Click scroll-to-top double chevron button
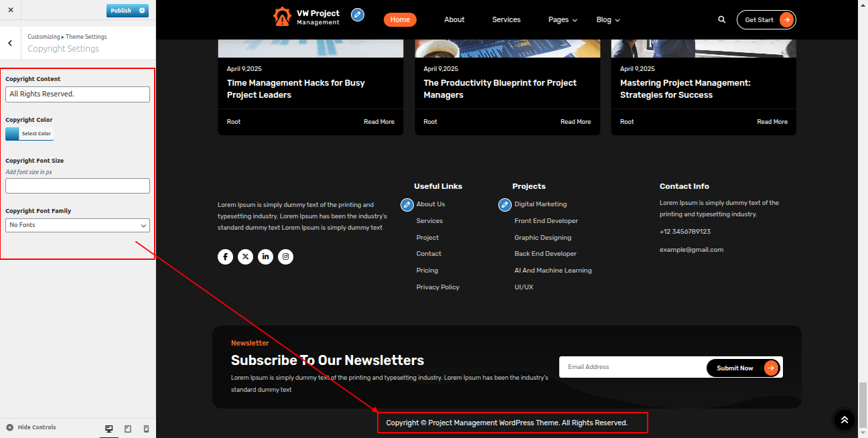This screenshot has width=868, height=438. (x=844, y=420)
